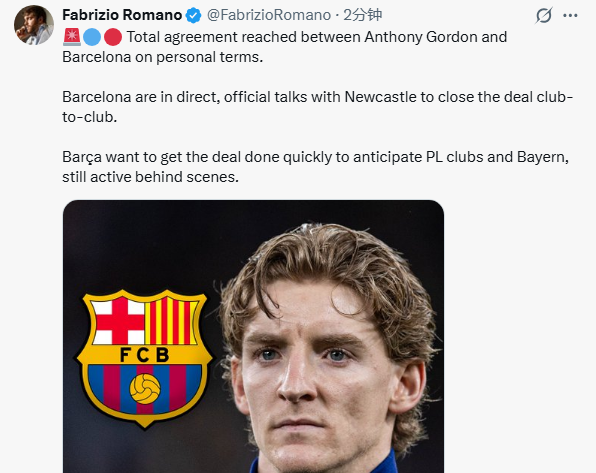The height and width of the screenshot is (473, 596).
Task: Click the red circle emoji
Action: coord(113,37)
